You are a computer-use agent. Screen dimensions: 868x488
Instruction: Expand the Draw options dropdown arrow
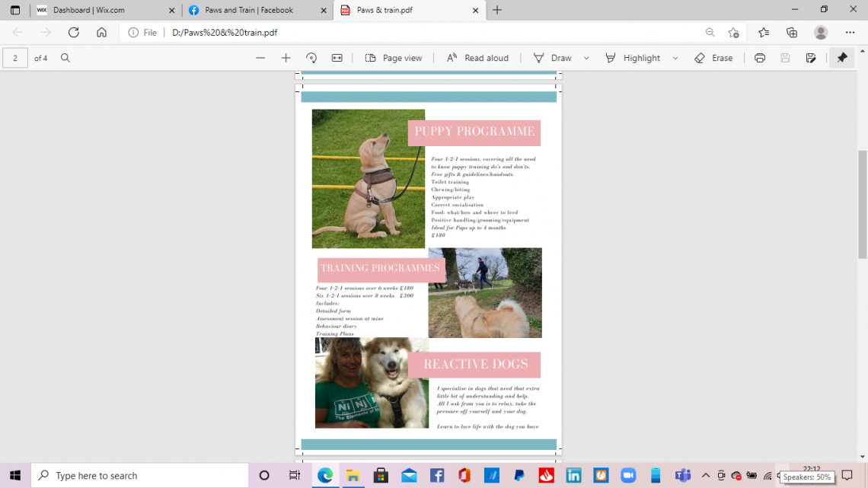[586, 58]
